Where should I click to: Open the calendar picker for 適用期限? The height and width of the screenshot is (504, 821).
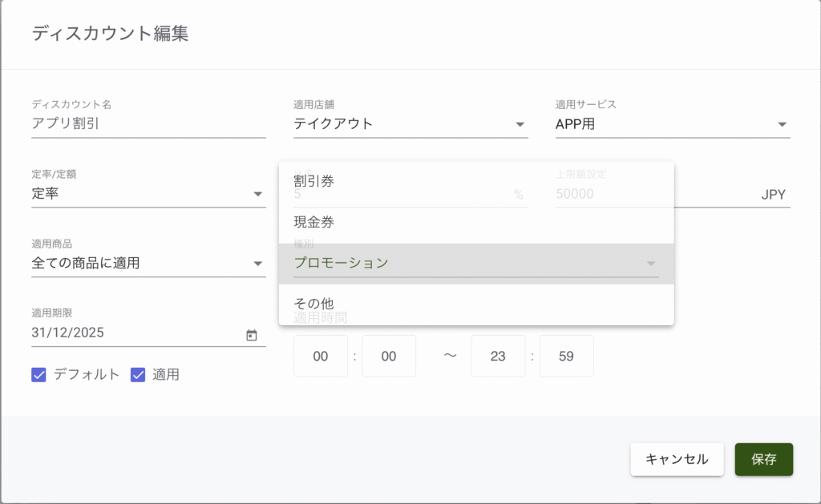pyautogui.click(x=252, y=335)
